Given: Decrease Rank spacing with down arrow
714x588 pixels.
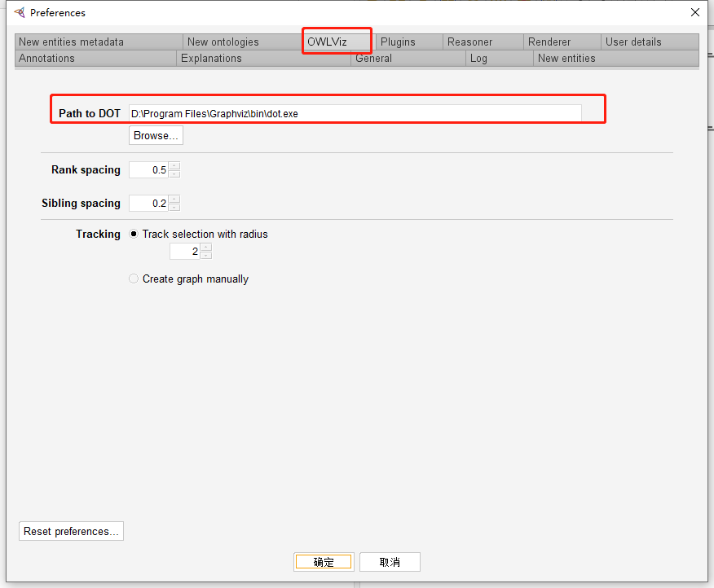Looking at the screenshot, I should point(174,173).
